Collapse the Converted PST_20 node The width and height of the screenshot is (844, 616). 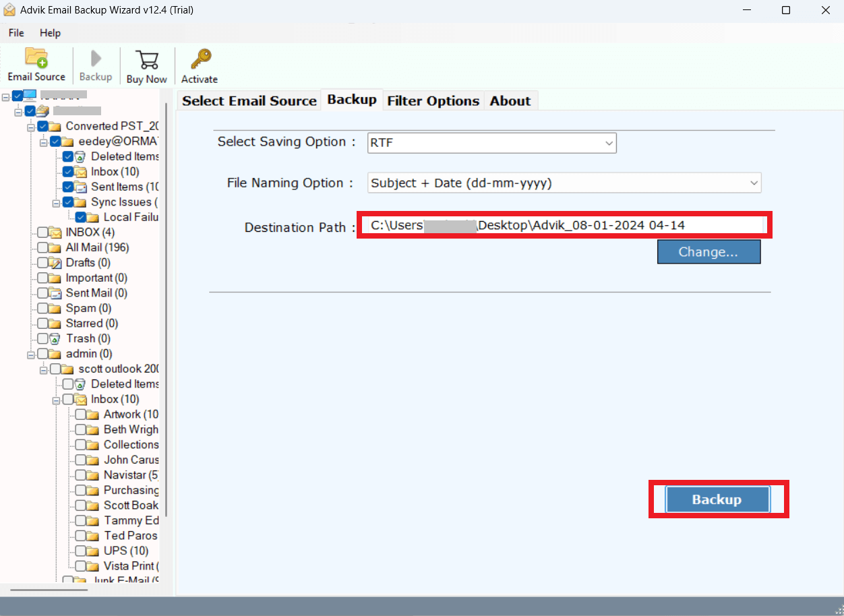31,127
